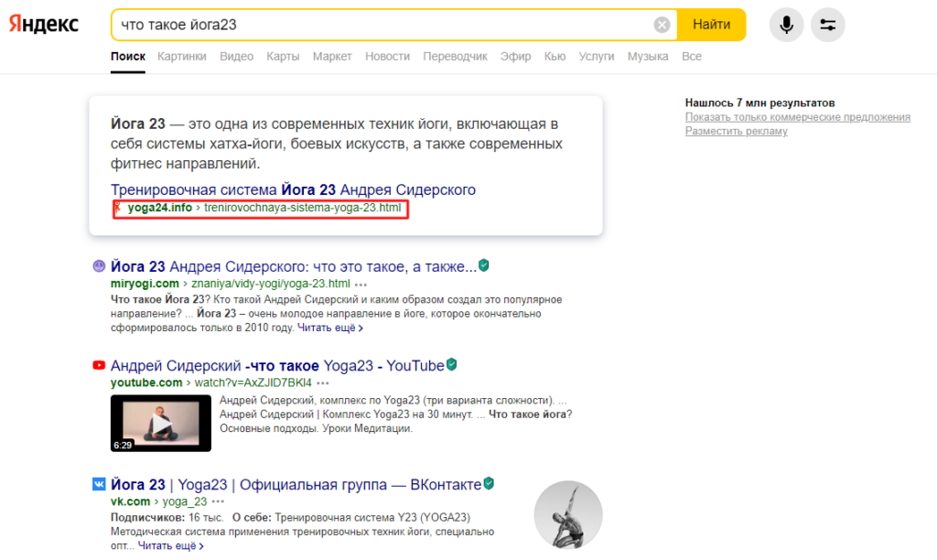The width and height of the screenshot is (937, 560).
Task: Click the yoga24.info domain link
Action: pos(159,208)
